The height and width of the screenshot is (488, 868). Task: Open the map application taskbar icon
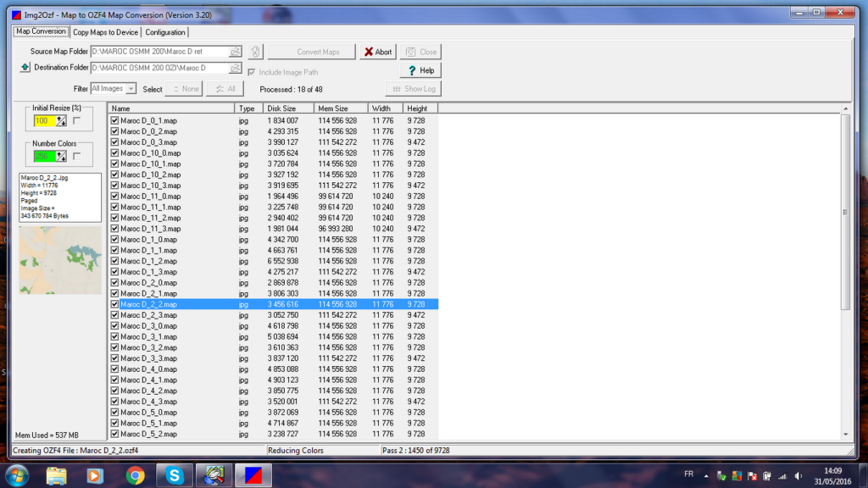pyautogui.click(x=214, y=475)
